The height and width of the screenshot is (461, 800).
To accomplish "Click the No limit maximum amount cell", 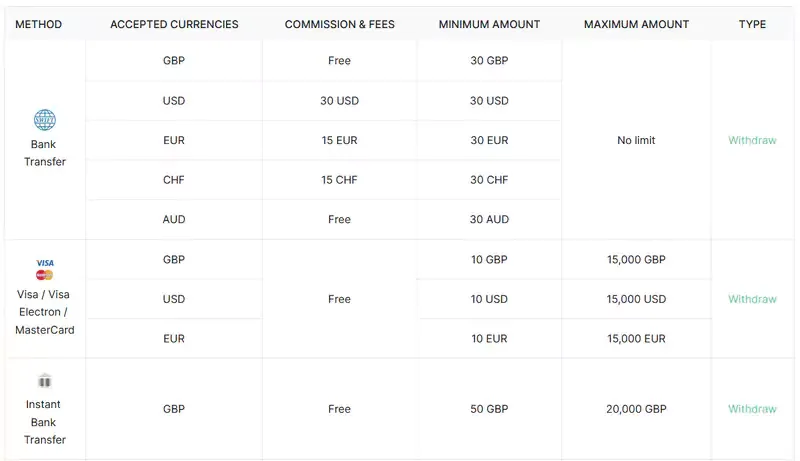I will pos(636,140).
